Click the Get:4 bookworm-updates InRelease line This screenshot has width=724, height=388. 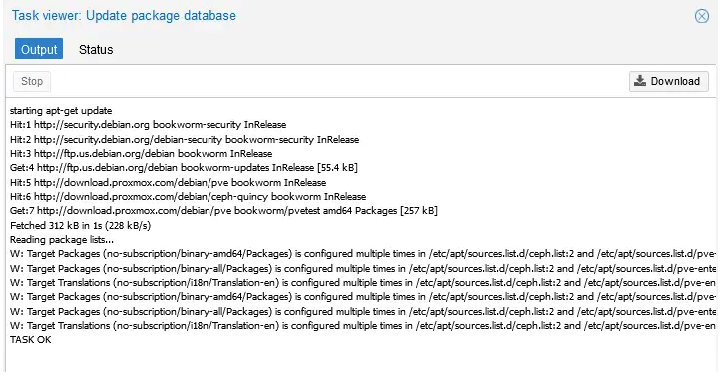pos(184,168)
